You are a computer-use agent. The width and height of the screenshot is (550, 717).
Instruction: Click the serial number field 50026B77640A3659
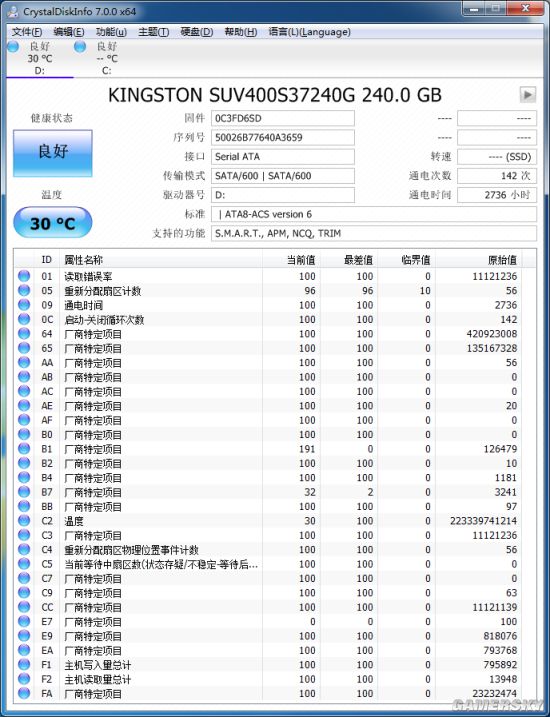[283, 138]
